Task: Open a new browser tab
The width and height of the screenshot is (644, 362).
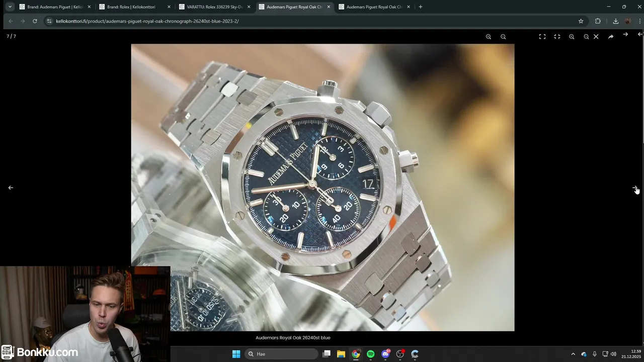Action: (421, 7)
